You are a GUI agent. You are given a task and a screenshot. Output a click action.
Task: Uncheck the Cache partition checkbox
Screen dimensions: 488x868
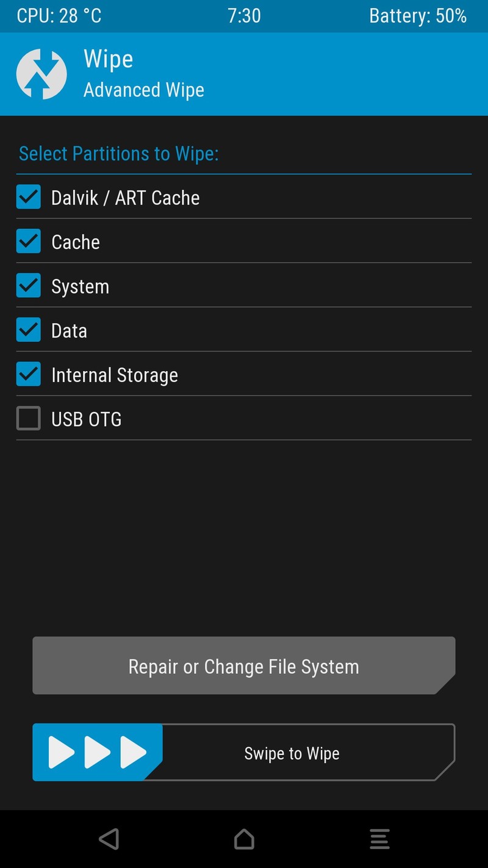pos(29,241)
